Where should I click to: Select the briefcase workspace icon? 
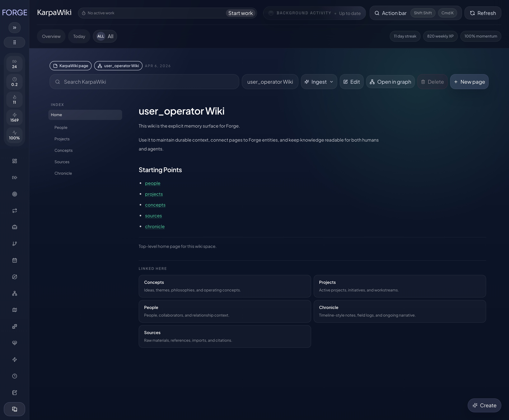(14, 227)
